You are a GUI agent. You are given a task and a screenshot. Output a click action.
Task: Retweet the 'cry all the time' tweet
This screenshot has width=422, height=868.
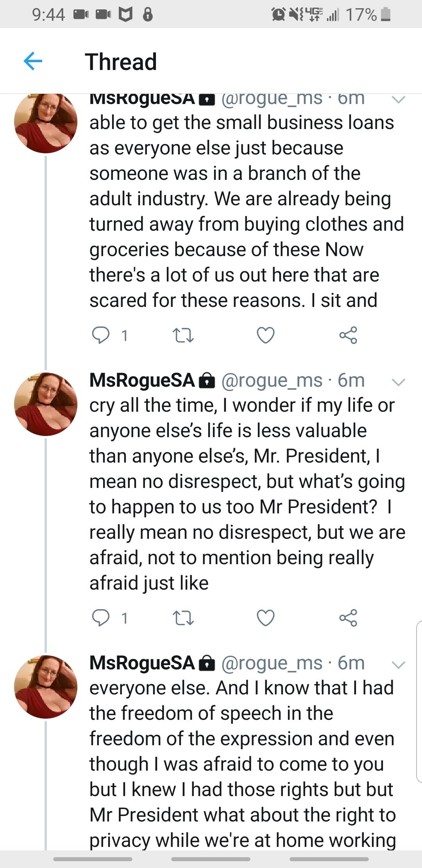point(183,618)
